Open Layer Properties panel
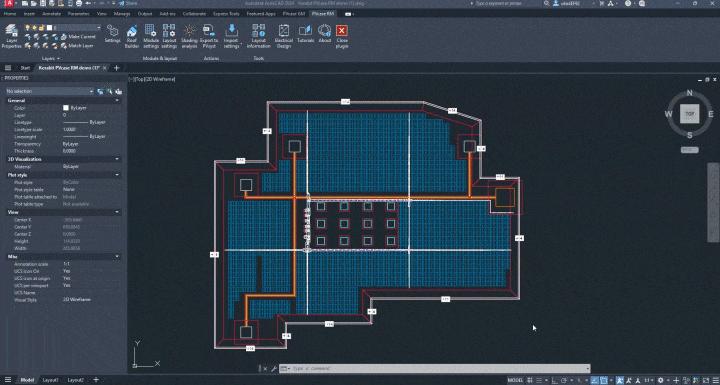This screenshot has height=385, width=720. click(x=11, y=36)
